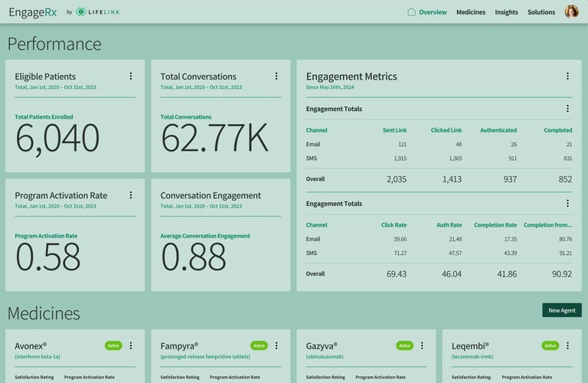This screenshot has width=588, height=383.
Task: Click the EngageRx brand logo
Action: pos(33,12)
